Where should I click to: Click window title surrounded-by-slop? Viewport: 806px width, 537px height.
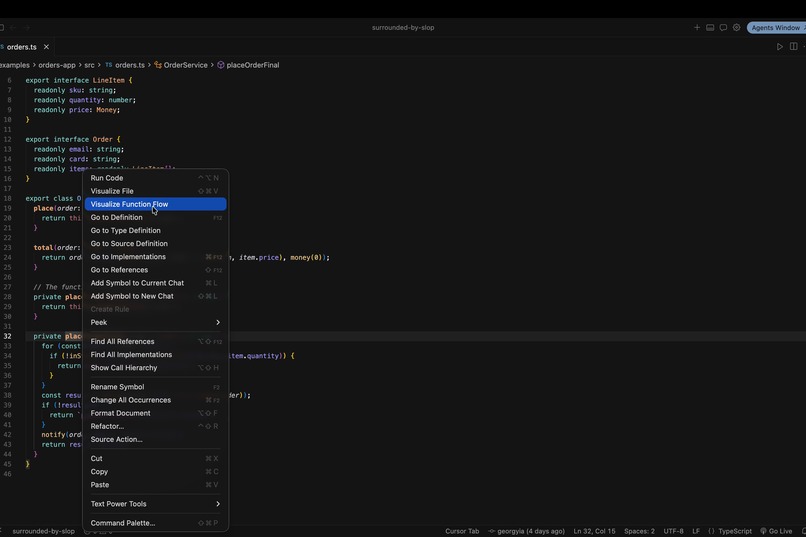pyautogui.click(x=403, y=28)
